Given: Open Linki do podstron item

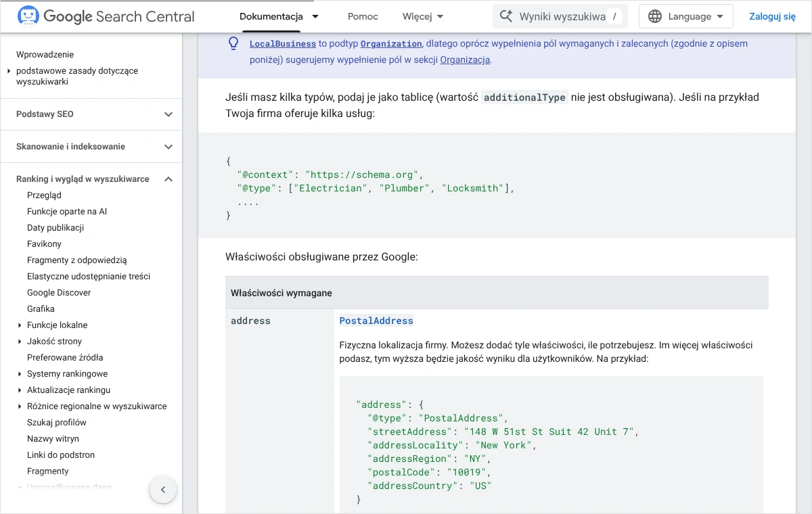Looking at the screenshot, I should click(61, 455).
